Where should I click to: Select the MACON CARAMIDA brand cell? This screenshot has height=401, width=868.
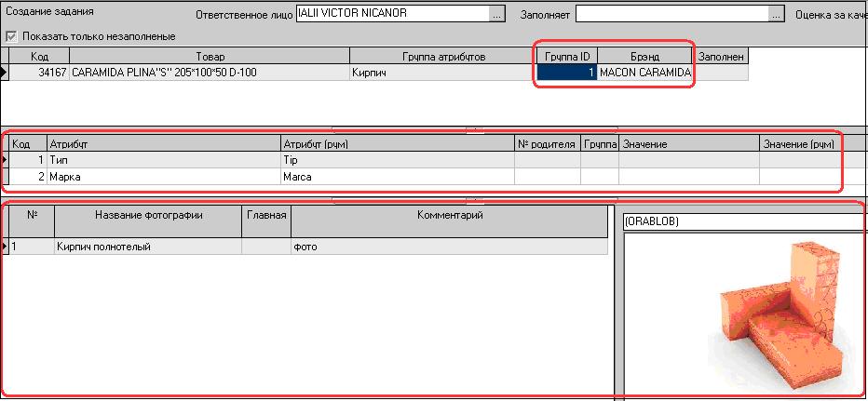644,73
